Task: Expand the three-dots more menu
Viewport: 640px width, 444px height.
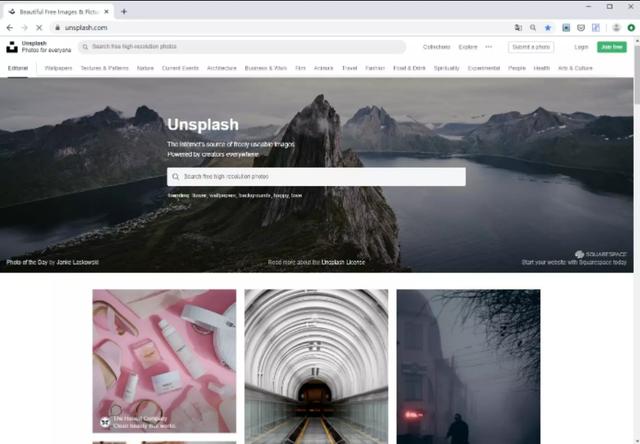Action: pyautogui.click(x=489, y=47)
